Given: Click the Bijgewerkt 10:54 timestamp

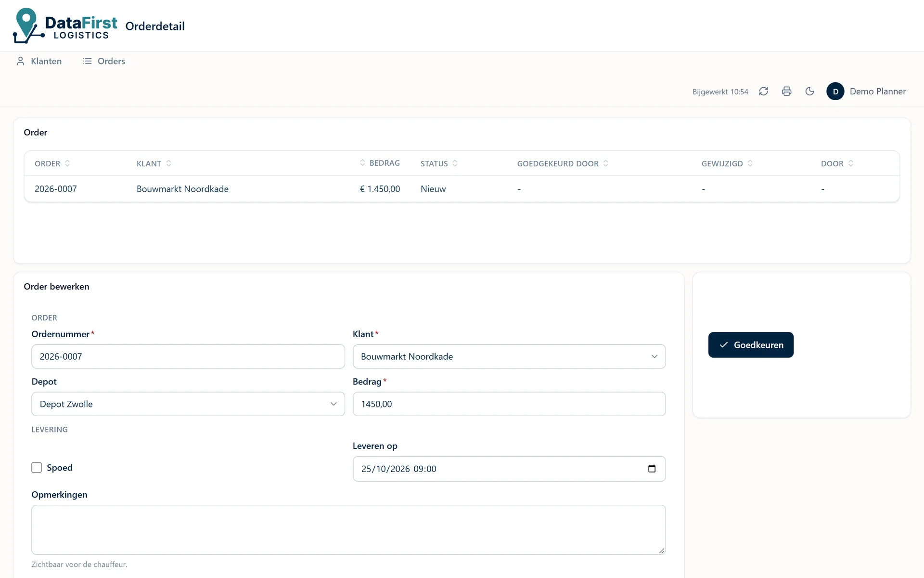Looking at the screenshot, I should click(720, 92).
